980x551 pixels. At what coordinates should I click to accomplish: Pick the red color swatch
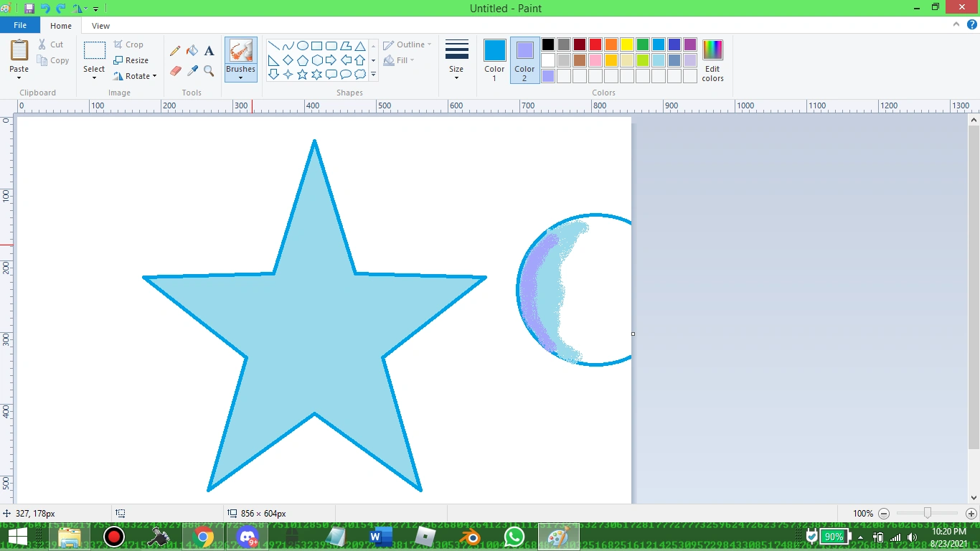point(595,44)
